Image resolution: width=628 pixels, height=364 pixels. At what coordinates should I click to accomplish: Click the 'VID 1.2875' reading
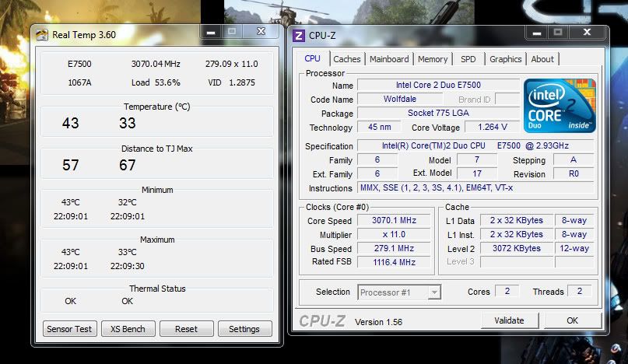tap(231, 82)
